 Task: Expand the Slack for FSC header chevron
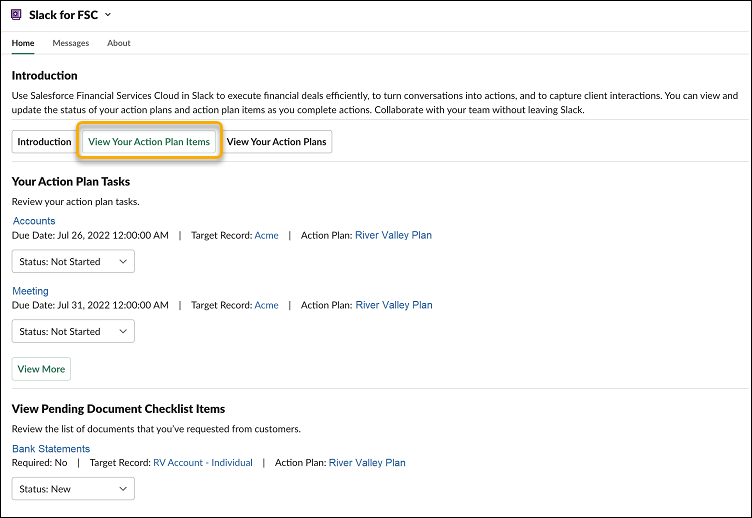click(x=108, y=15)
